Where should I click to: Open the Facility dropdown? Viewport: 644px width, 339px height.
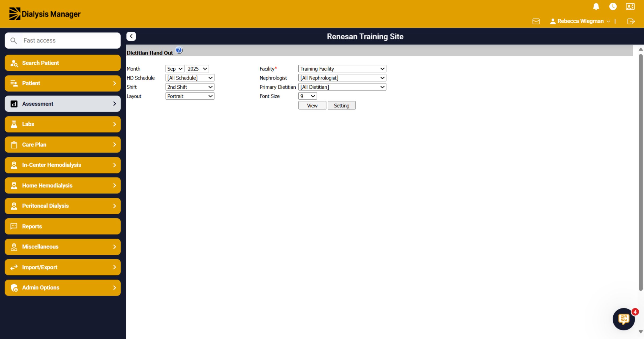tap(342, 69)
